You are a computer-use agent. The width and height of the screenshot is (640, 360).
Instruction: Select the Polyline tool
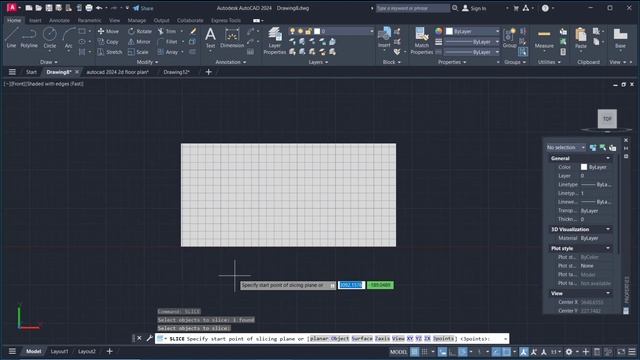pyautogui.click(x=29, y=38)
